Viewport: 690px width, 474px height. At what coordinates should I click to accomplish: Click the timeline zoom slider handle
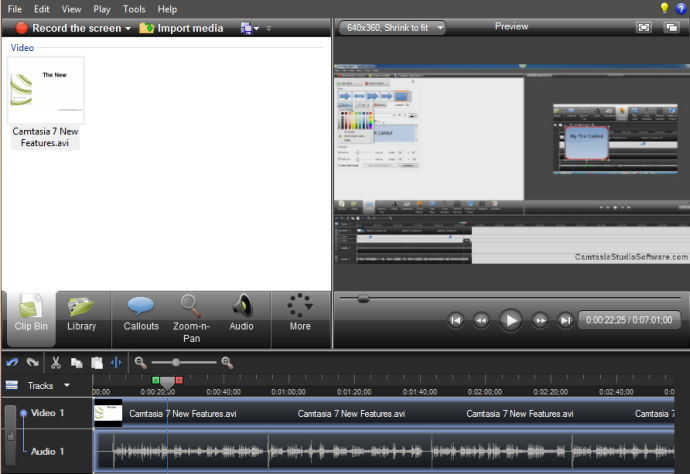point(176,363)
